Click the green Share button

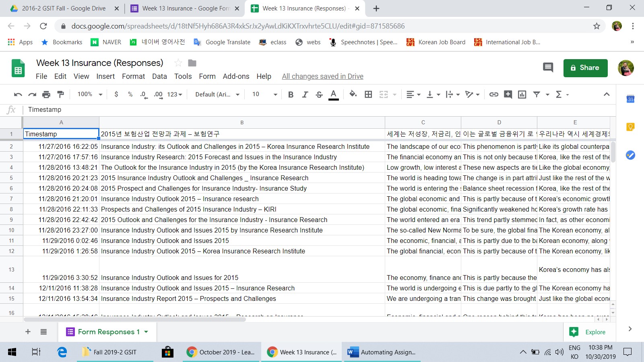click(x=585, y=68)
